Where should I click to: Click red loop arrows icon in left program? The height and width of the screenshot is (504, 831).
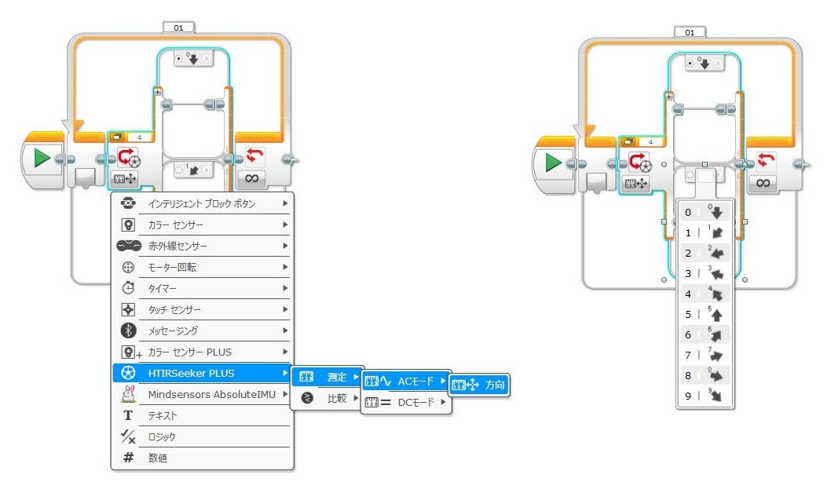point(255,155)
